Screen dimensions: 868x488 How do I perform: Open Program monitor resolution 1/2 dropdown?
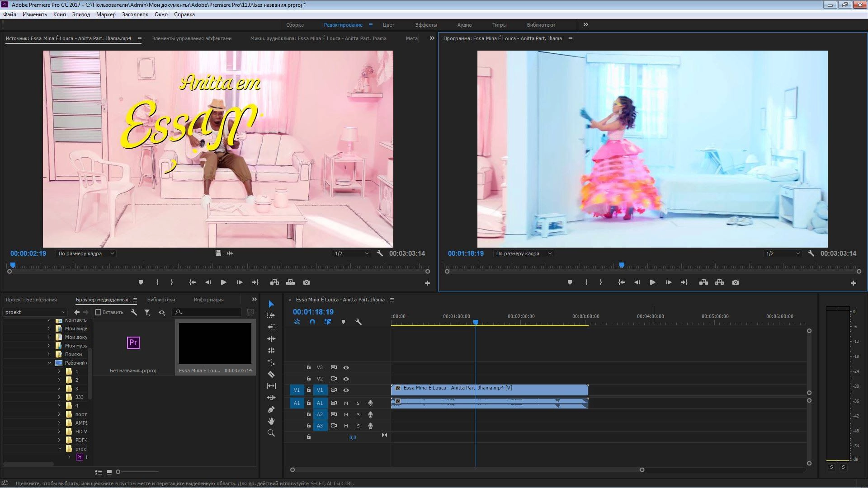pyautogui.click(x=783, y=253)
